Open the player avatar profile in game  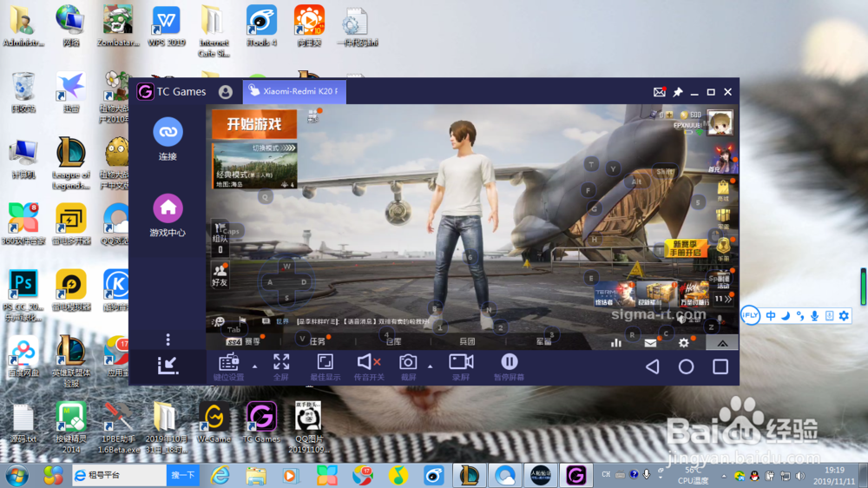pos(720,123)
